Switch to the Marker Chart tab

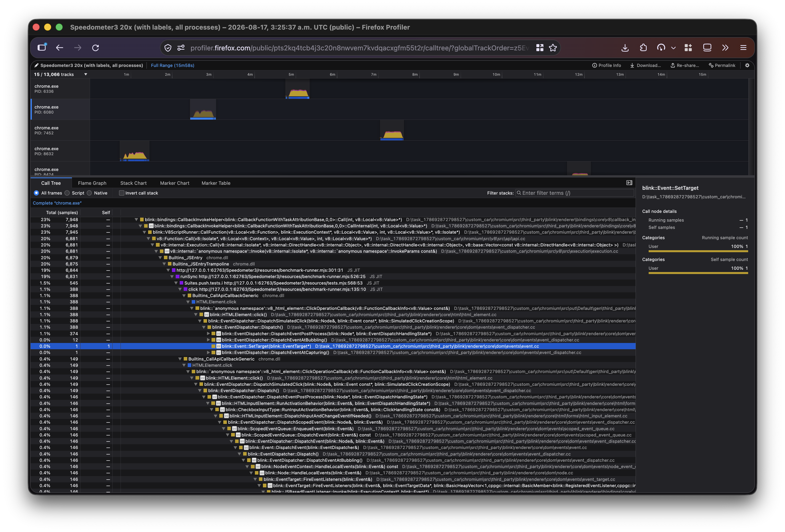175,183
